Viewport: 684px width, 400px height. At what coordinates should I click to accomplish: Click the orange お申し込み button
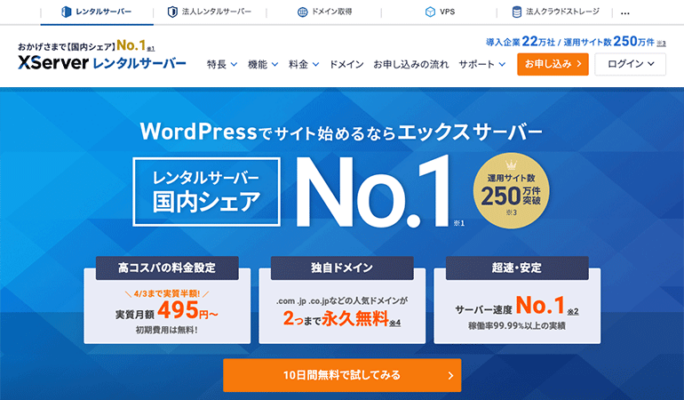coord(553,64)
